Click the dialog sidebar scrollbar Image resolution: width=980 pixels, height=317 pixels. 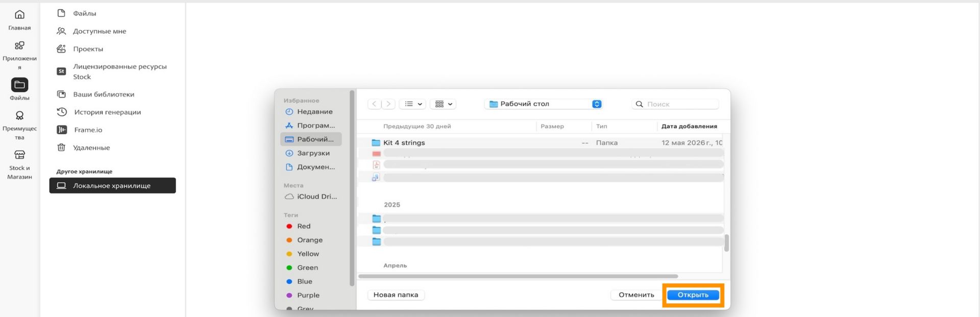(352, 188)
